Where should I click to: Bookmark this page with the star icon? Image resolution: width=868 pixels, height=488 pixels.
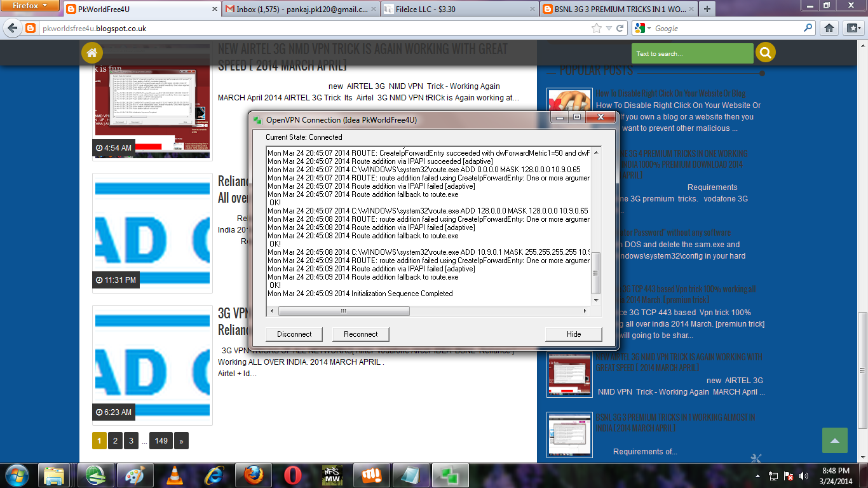(596, 28)
